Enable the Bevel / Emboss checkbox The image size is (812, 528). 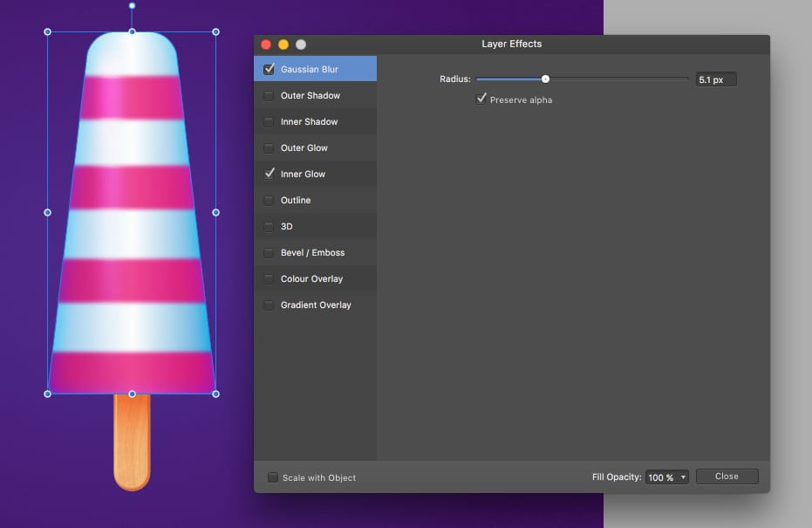click(269, 252)
